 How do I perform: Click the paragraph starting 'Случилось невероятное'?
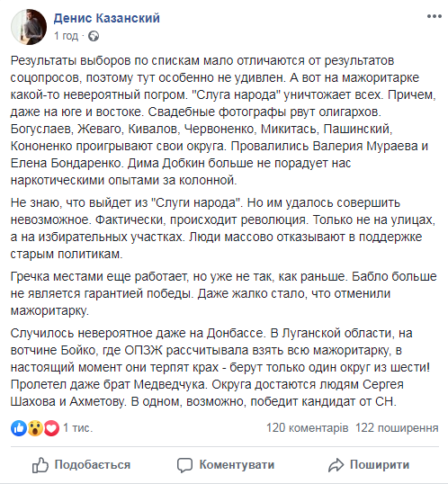point(220,367)
